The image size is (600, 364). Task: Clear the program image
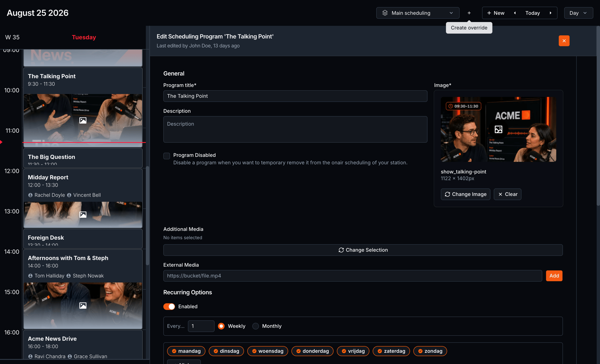click(507, 194)
